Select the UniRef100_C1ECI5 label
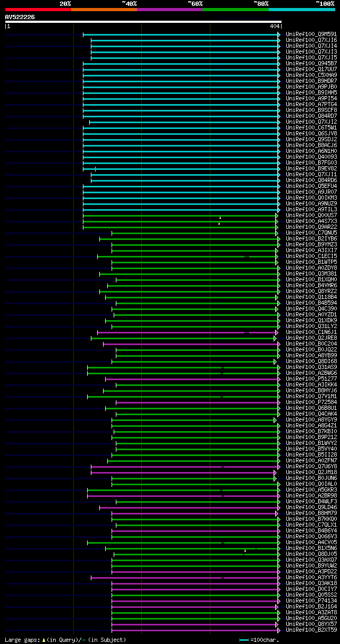This screenshot has width=340, height=644. pos(311,256)
